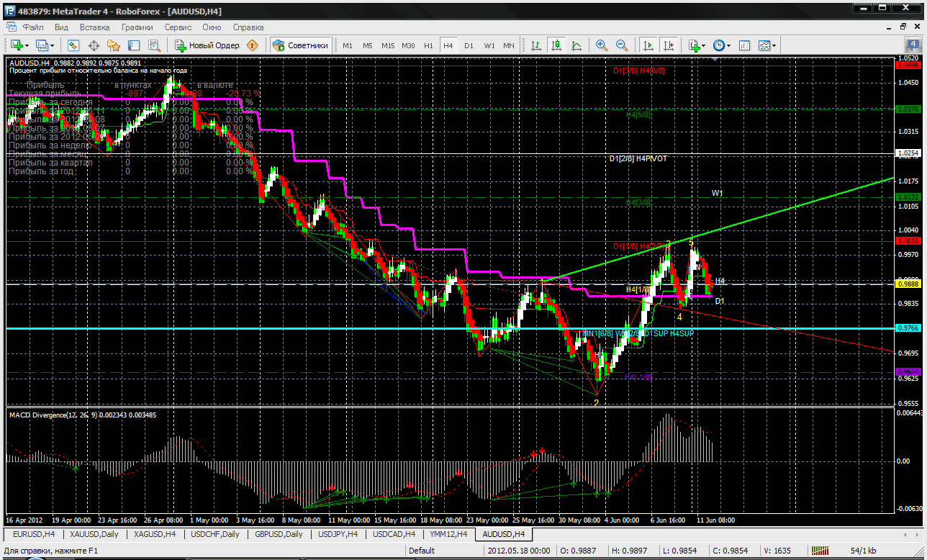Zoom out of the chart
Viewport: 927px width, 560px height.
[x=621, y=45]
